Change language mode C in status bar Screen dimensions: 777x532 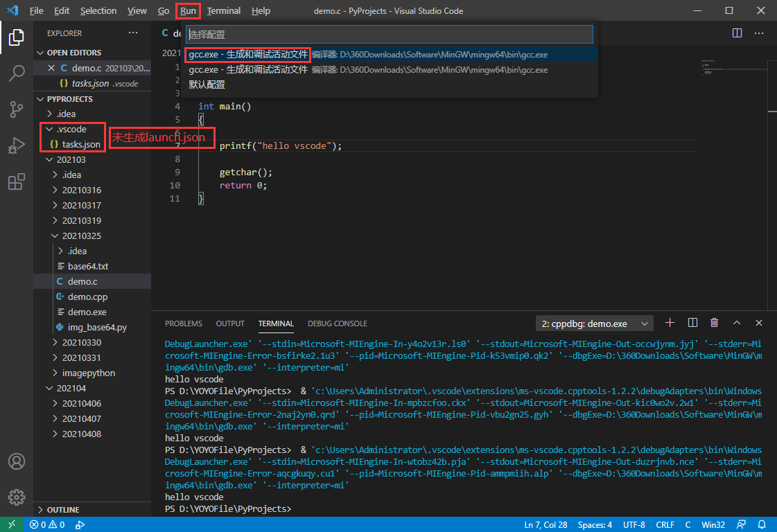[x=688, y=524]
